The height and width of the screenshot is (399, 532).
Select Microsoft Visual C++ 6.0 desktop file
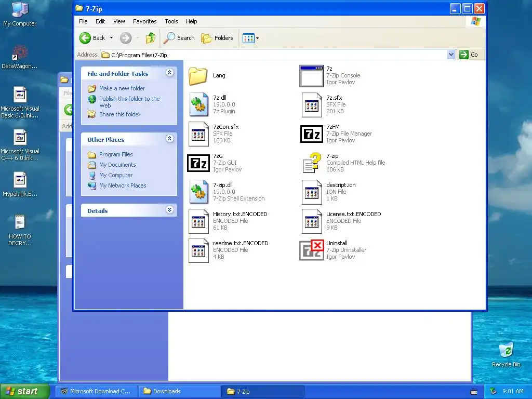point(20,145)
